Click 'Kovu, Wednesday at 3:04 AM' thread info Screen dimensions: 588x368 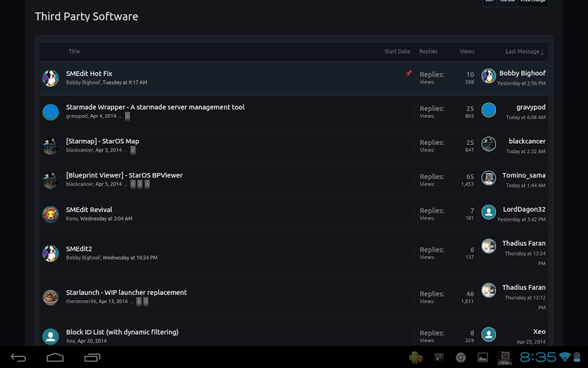coord(99,219)
